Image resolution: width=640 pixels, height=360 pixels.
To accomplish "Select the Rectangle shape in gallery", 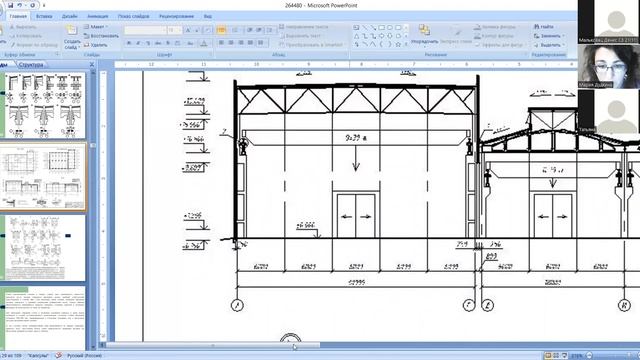I will click(x=381, y=28).
